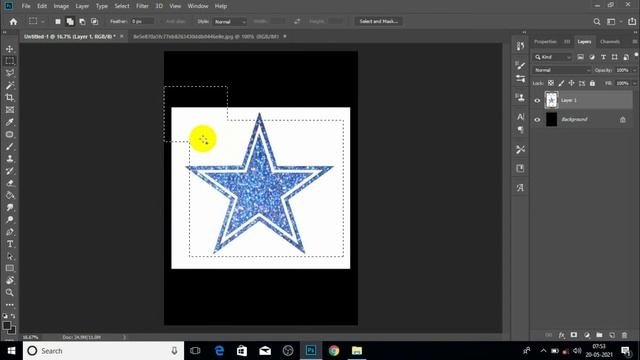The width and height of the screenshot is (640, 360).
Task: Open the Filter menu
Action: click(142, 6)
